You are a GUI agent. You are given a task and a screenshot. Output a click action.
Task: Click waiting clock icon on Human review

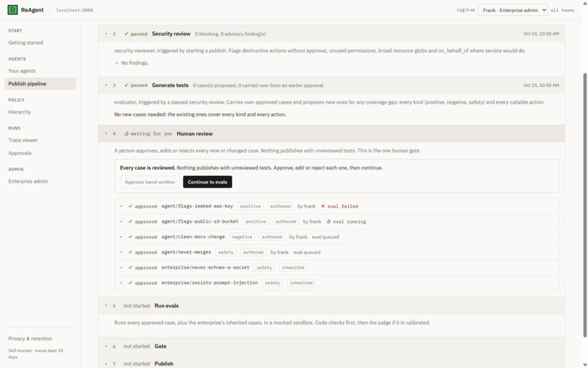point(126,134)
